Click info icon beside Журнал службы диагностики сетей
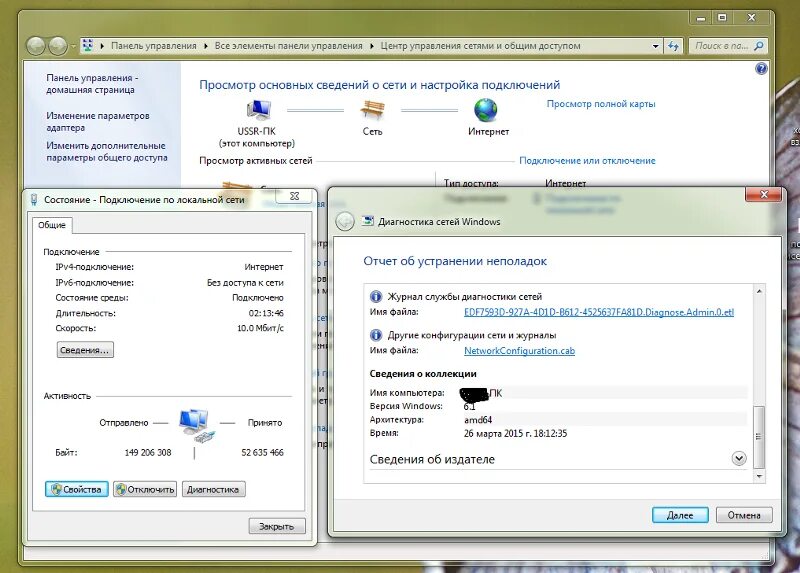The height and width of the screenshot is (573, 800). tap(376, 296)
